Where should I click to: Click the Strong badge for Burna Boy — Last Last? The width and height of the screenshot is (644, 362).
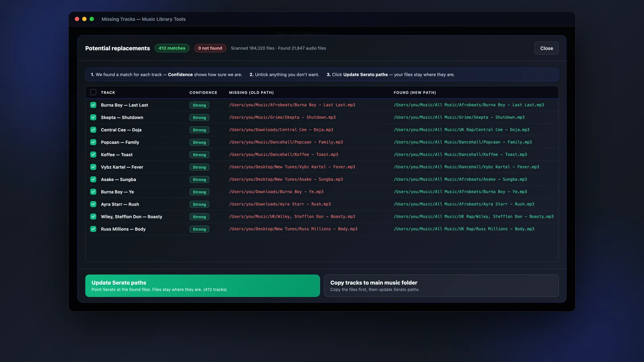tap(199, 105)
